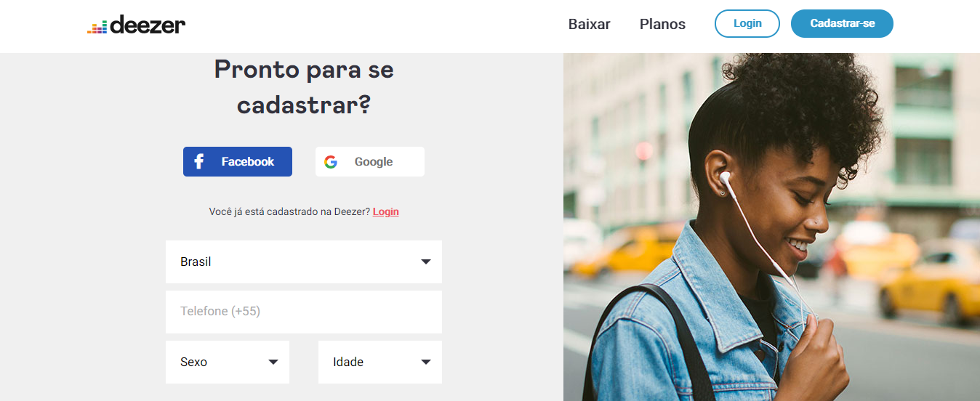This screenshot has width=980, height=401.
Task: Click the blue Cadastrar-se button
Action: pos(842,23)
